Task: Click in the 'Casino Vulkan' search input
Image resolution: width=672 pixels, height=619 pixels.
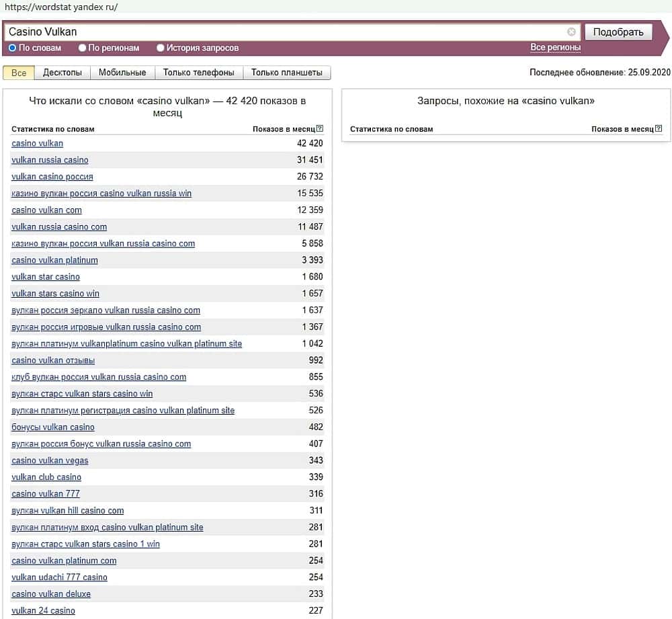Action: point(282,32)
